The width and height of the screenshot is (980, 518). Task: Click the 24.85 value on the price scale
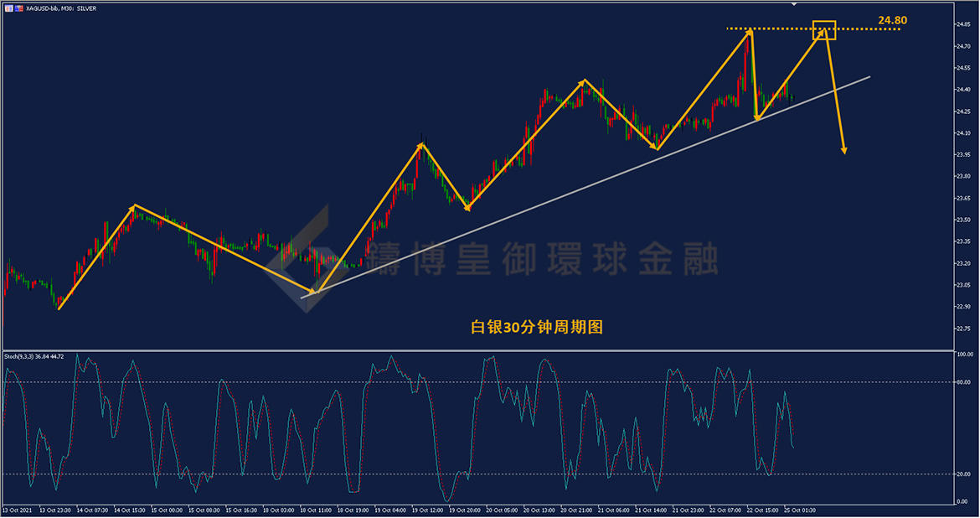pyautogui.click(x=962, y=24)
